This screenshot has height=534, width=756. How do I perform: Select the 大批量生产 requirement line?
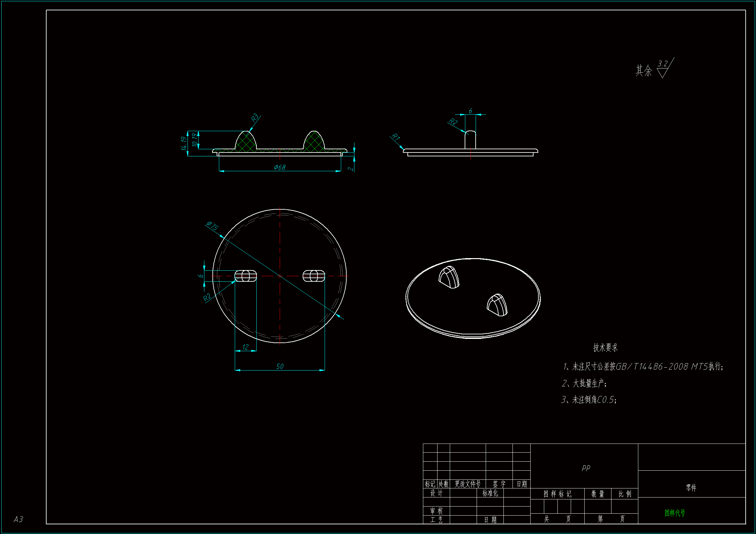coord(584,383)
